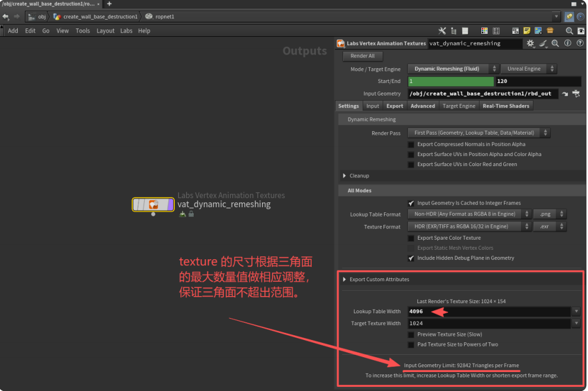The image size is (588, 391).
Task: Enable Export Compressed Normals in Position Alpha
Action: [x=411, y=144]
